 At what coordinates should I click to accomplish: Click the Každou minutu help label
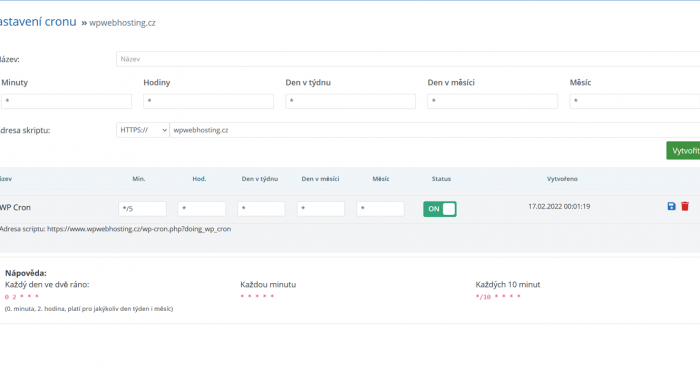(268, 284)
